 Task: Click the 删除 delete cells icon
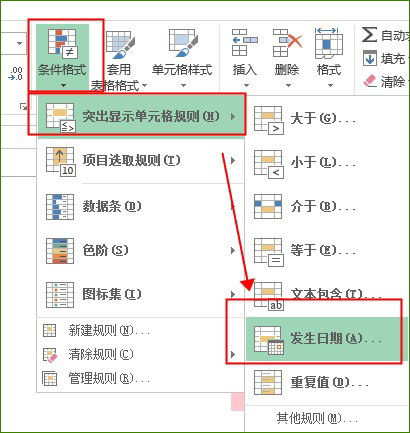click(x=287, y=42)
